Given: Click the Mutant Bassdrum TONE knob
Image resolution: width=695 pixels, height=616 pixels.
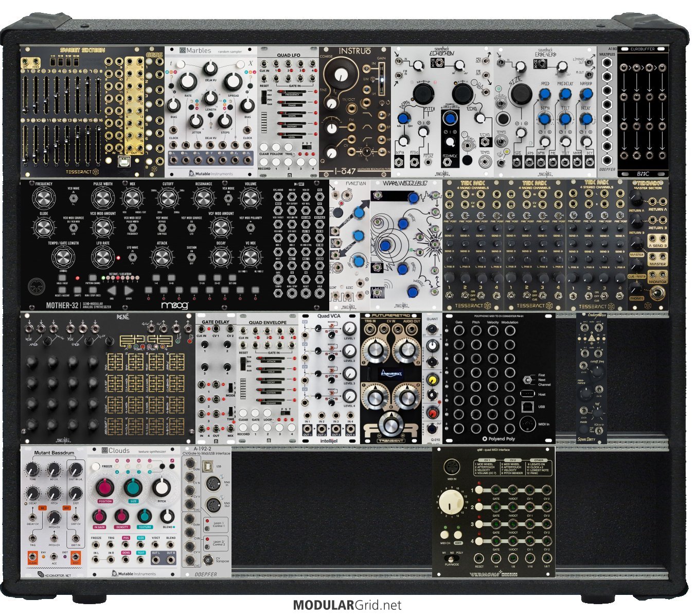Looking at the screenshot, I should point(32,469).
